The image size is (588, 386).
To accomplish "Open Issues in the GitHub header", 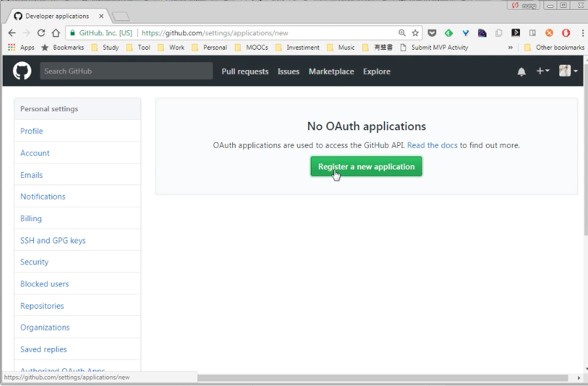I will pyautogui.click(x=288, y=71).
